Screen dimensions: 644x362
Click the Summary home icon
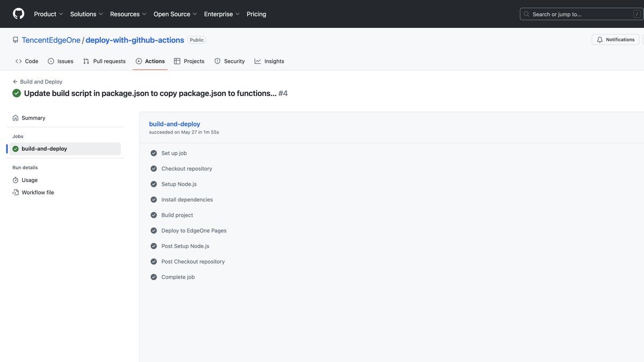point(16,118)
